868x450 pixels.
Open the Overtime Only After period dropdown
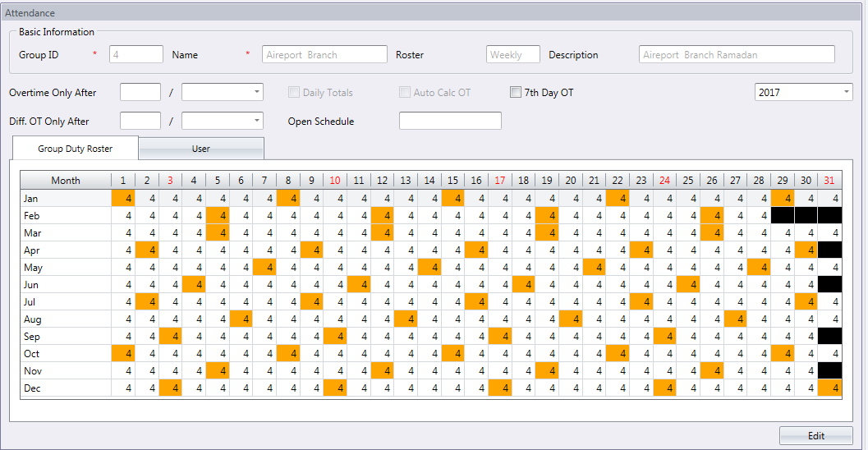pos(222,93)
